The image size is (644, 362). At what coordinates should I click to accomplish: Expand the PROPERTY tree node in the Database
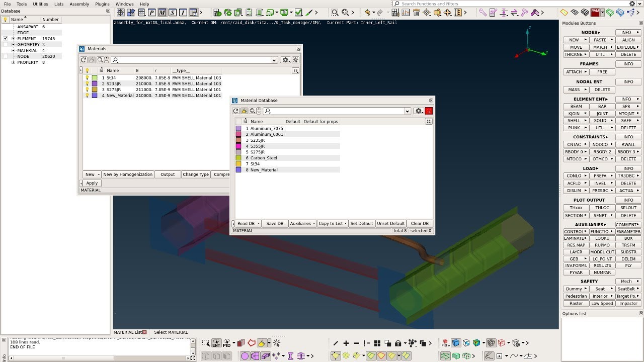coord(14,62)
